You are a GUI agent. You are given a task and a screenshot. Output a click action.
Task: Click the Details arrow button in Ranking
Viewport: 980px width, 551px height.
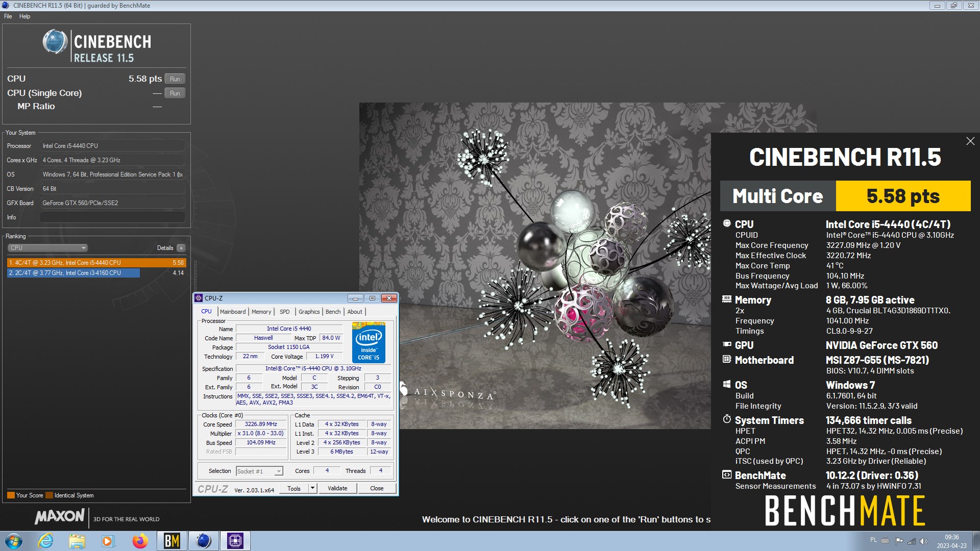(181, 248)
